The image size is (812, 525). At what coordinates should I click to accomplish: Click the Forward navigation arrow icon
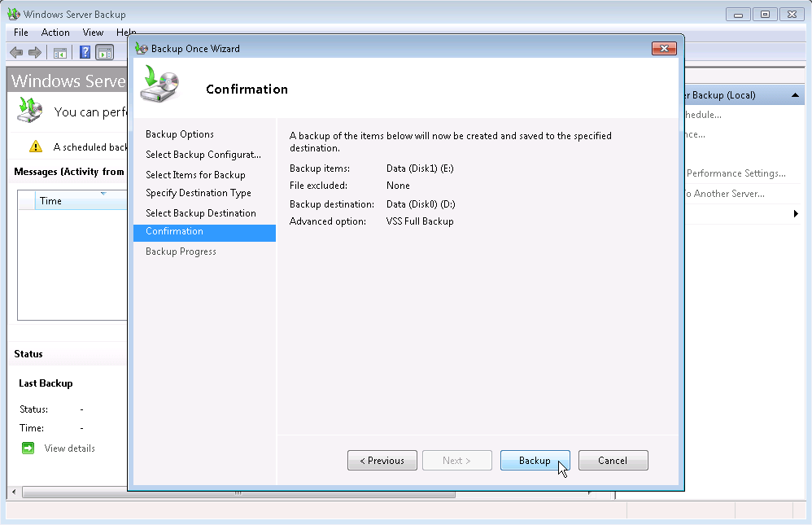pos(34,52)
